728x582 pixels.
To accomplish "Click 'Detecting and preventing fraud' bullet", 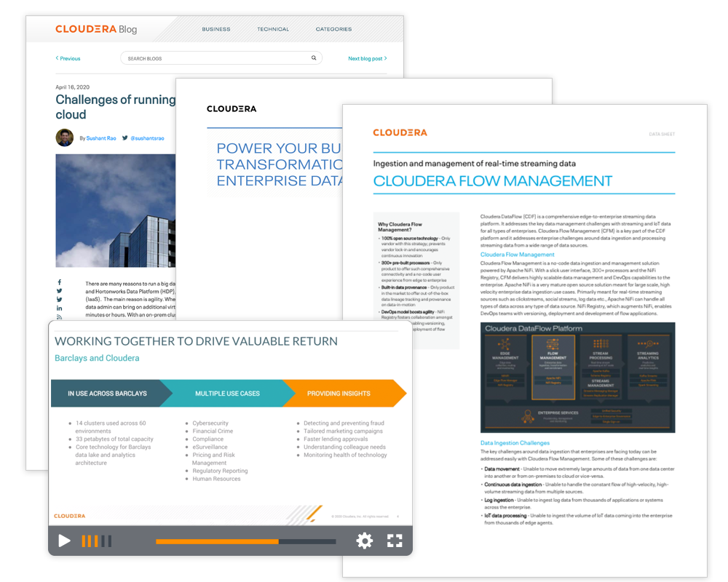I will (344, 423).
